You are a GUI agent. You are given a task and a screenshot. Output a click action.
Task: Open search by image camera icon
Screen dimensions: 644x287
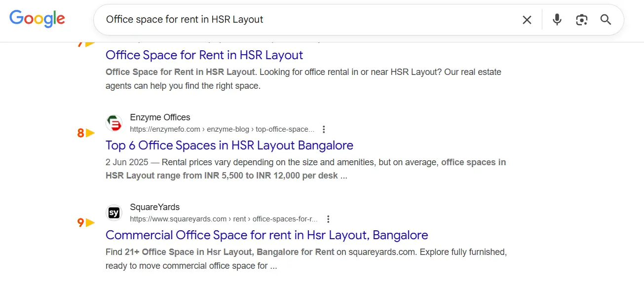(581, 20)
